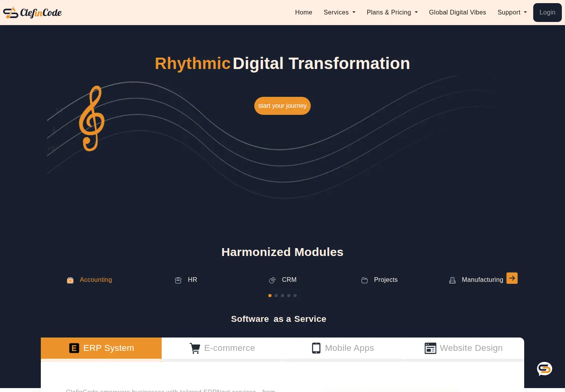The height and width of the screenshot is (392, 565).
Task: Expand the Services dropdown menu
Action: click(339, 13)
